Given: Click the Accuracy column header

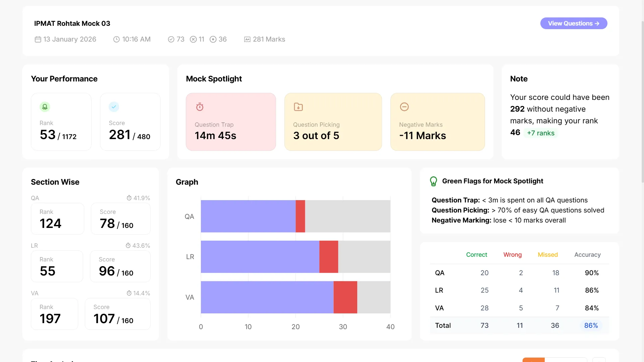Looking at the screenshot, I should click(587, 255).
